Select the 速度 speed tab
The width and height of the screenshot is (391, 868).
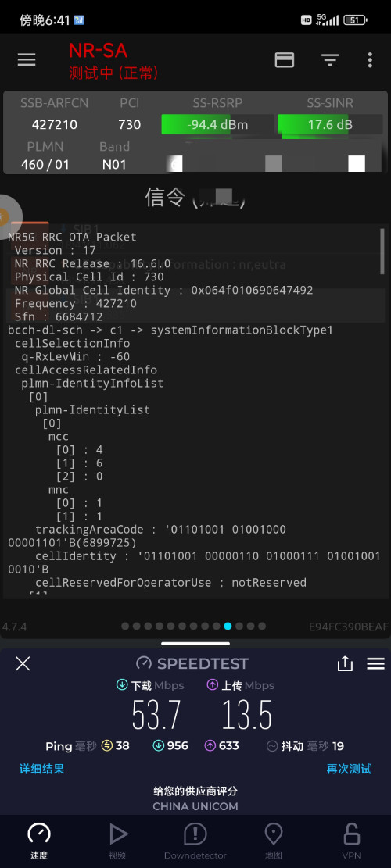[x=39, y=841]
